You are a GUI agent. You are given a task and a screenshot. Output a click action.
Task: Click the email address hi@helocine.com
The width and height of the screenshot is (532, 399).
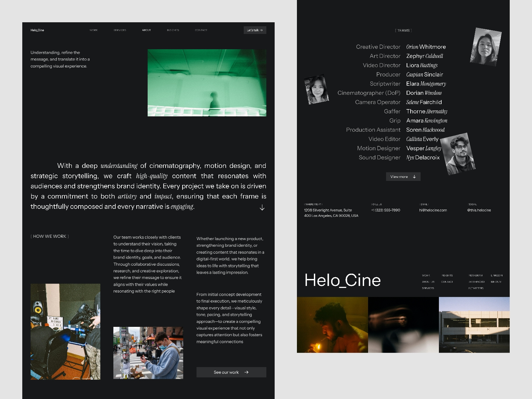[433, 210]
